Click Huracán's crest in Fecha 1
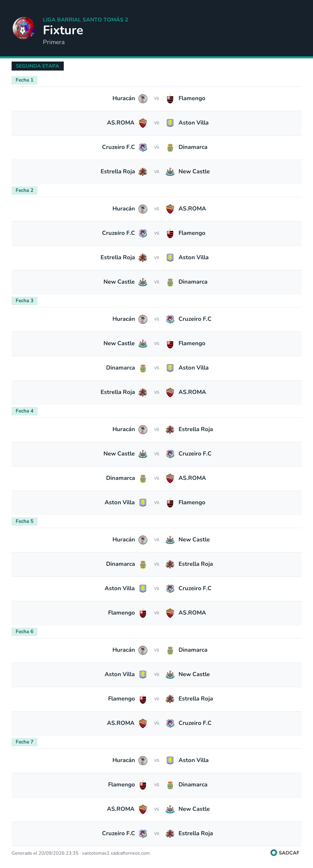This screenshot has height=868, width=313. (x=143, y=99)
